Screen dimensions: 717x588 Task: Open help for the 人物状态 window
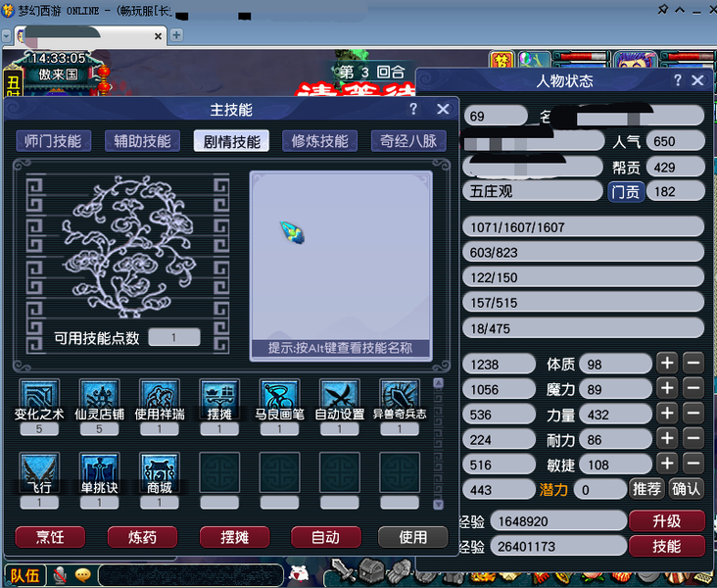click(678, 80)
